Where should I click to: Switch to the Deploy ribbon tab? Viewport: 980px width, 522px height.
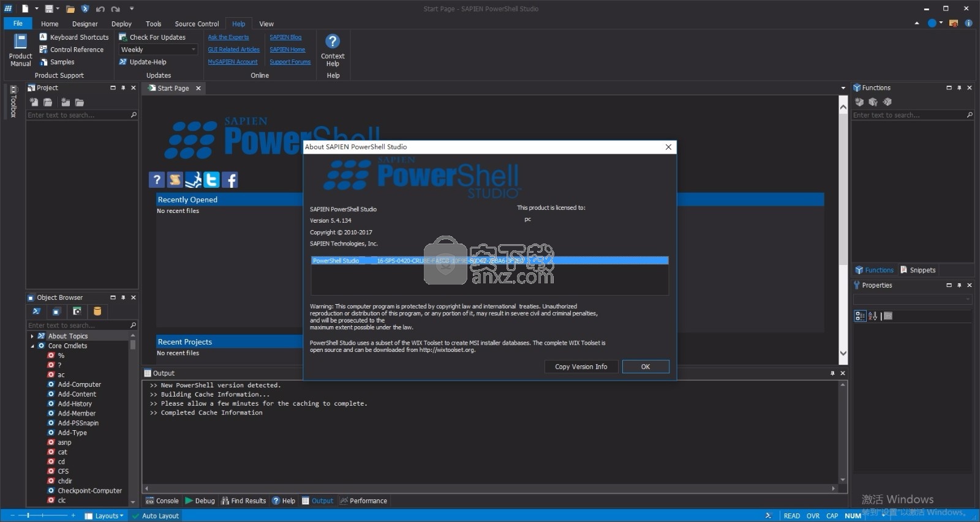(x=121, y=24)
